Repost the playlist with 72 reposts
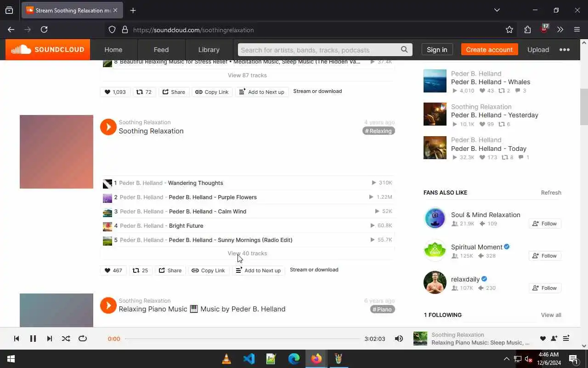588x368 pixels. click(x=144, y=92)
